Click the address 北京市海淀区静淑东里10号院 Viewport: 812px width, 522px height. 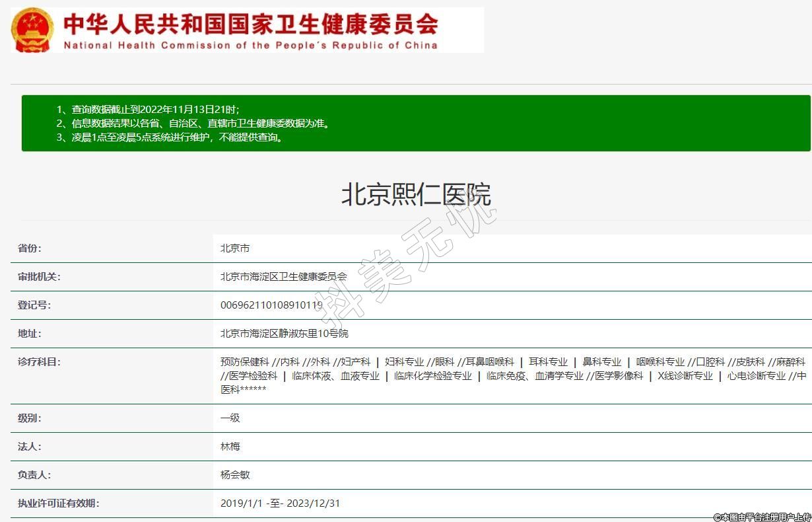[x=284, y=334]
